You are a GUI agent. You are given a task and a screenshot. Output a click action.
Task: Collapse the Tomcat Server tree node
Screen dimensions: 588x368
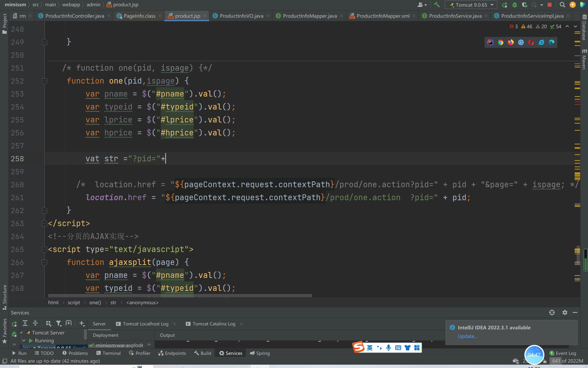[21, 332]
